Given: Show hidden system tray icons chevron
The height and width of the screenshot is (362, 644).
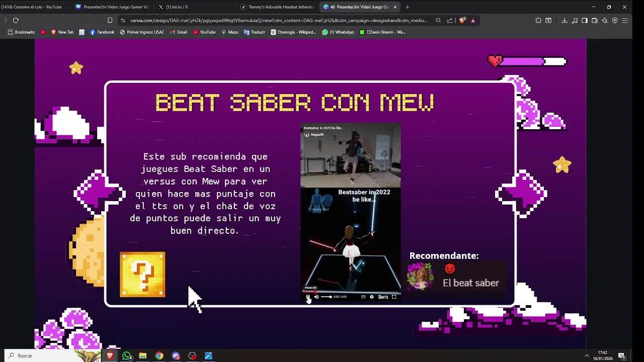Looking at the screenshot, I should pyautogui.click(x=587, y=355).
